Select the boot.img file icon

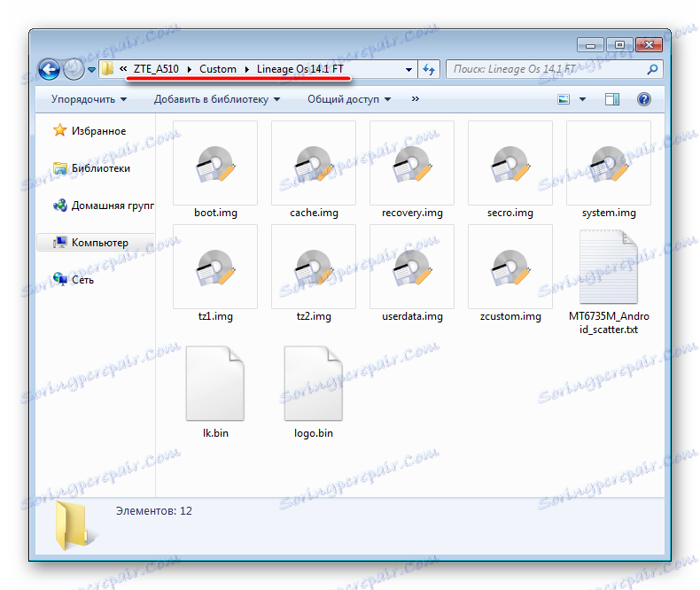tap(215, 163)
